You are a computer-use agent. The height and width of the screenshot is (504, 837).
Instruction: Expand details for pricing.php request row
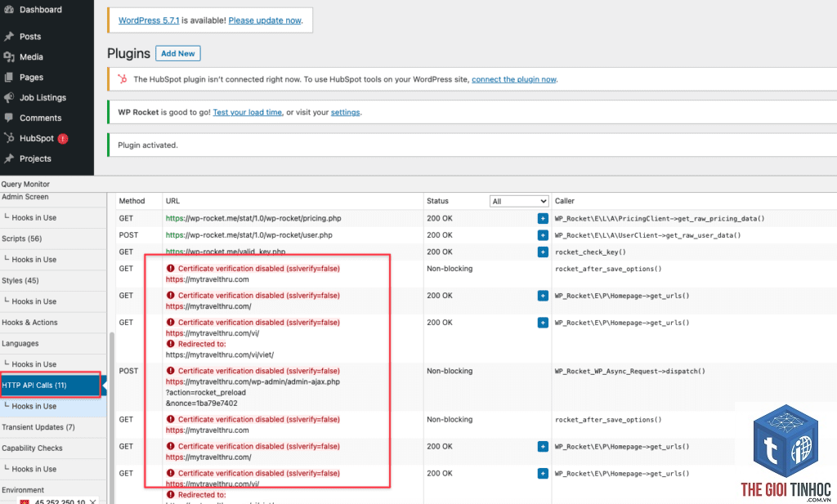click(x=543, y=218)
